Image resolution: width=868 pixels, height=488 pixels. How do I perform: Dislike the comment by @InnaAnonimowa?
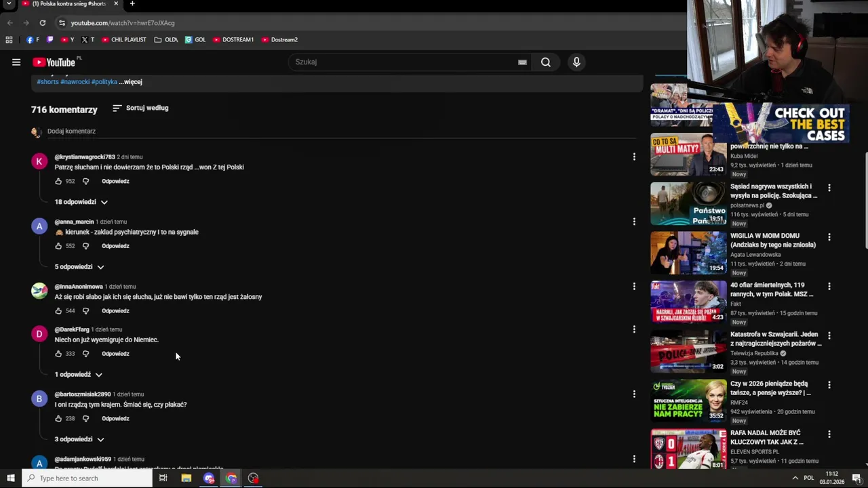pyautogui.click(x=85, y=311)
